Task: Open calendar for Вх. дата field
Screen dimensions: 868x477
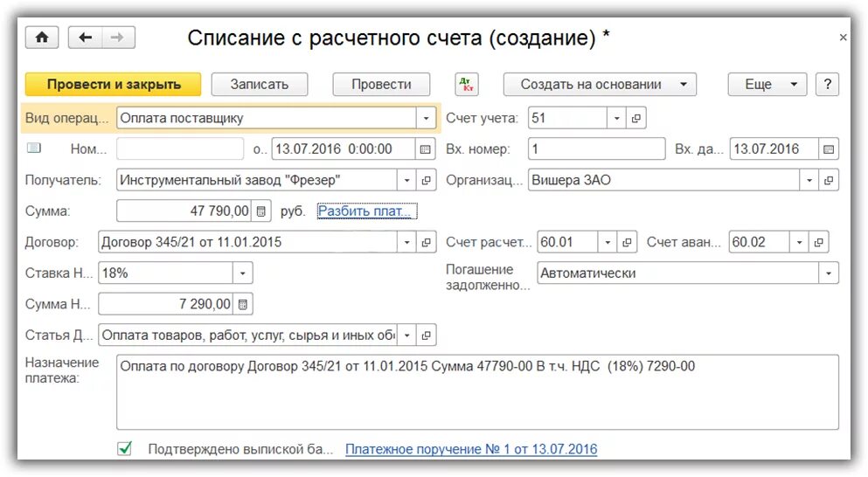Action: 828,149
